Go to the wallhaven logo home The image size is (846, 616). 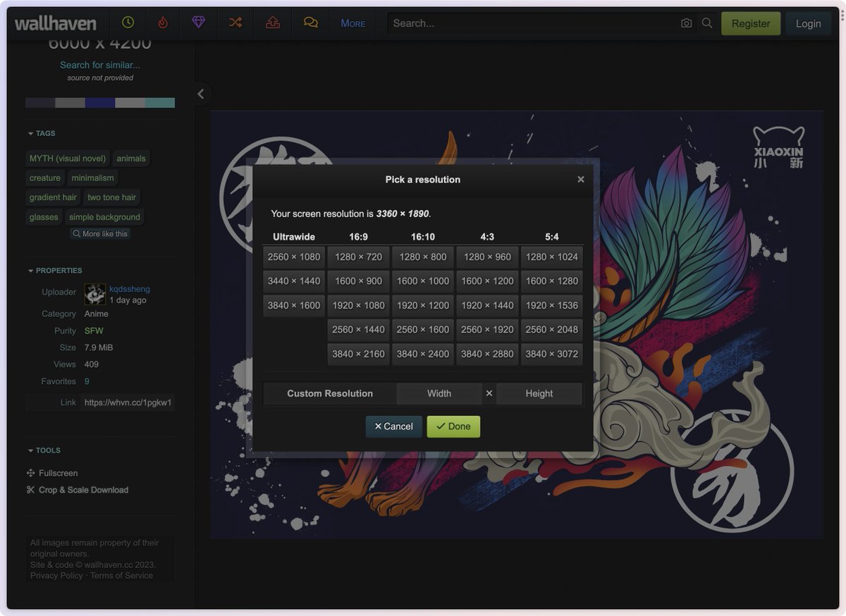(56, 23)
